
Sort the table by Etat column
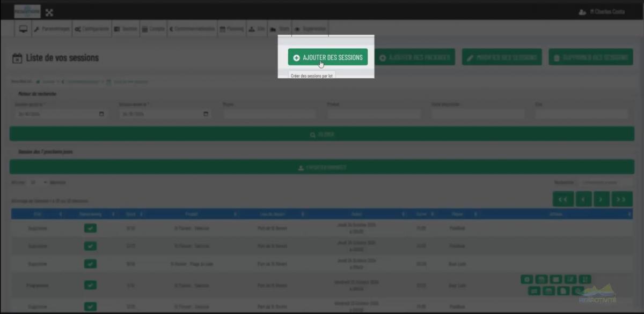coord(36,214)
